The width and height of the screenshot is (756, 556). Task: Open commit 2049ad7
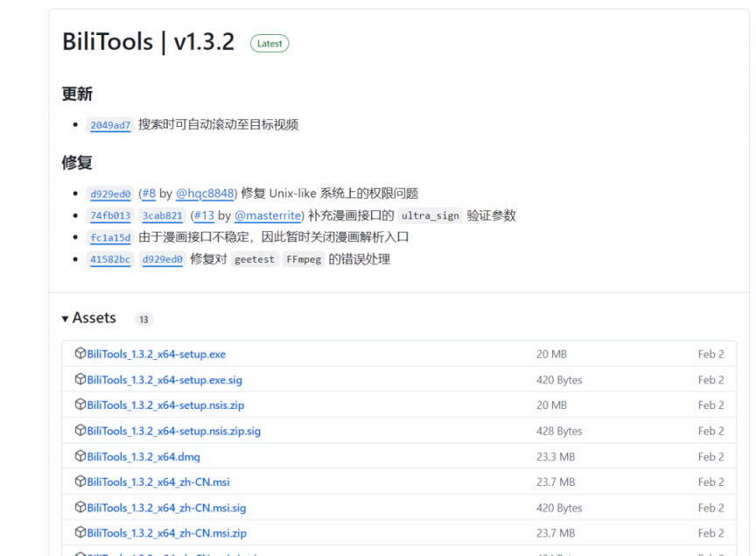point(110,125)
